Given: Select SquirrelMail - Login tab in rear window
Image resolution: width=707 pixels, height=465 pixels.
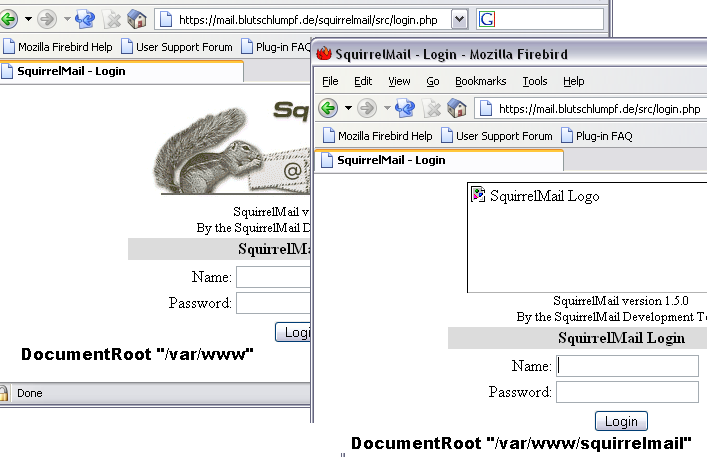Looking at the screenshot, I should tap(122, 71).
